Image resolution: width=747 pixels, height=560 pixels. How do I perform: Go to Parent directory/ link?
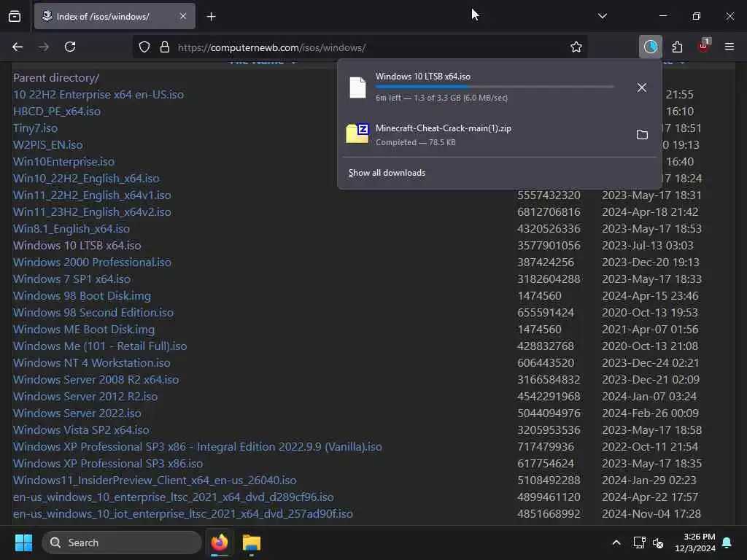[56, 77]
